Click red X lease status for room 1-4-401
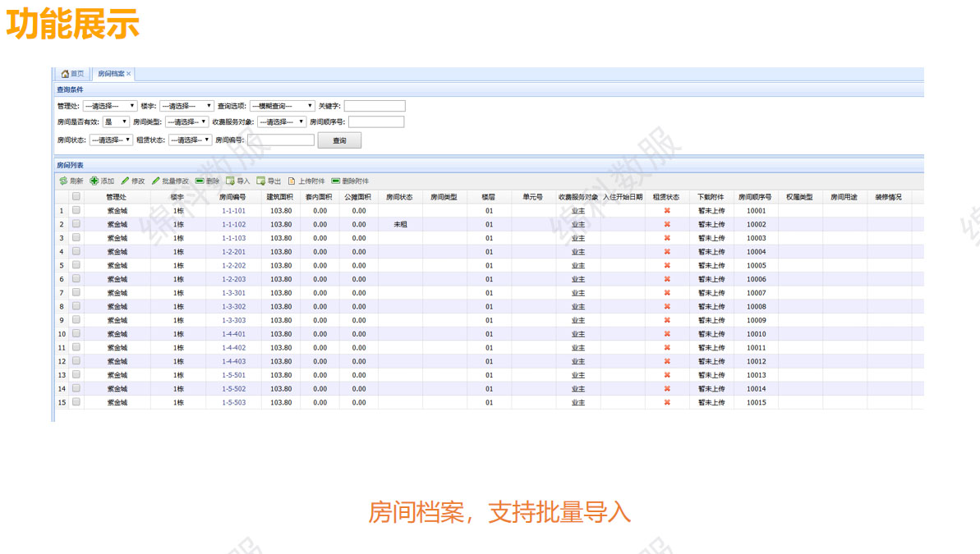980x554 pixels. (x=667, y=334)
